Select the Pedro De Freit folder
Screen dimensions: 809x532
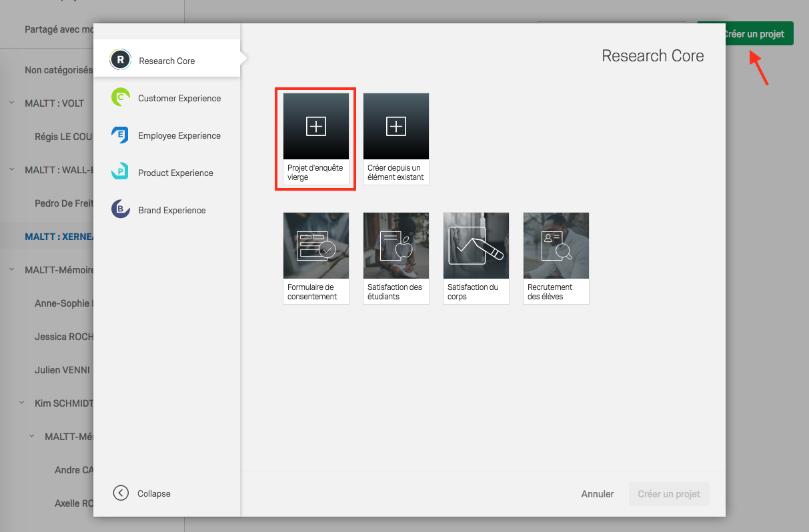64,203
